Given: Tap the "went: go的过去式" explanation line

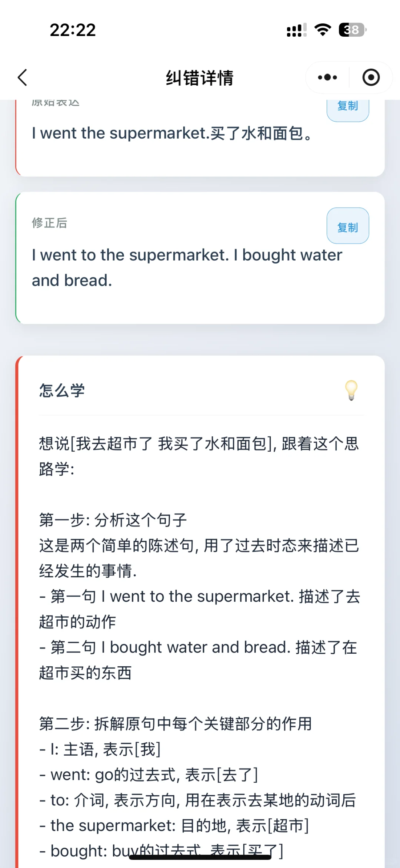Looking at the screenshot, I should (149, 775).
